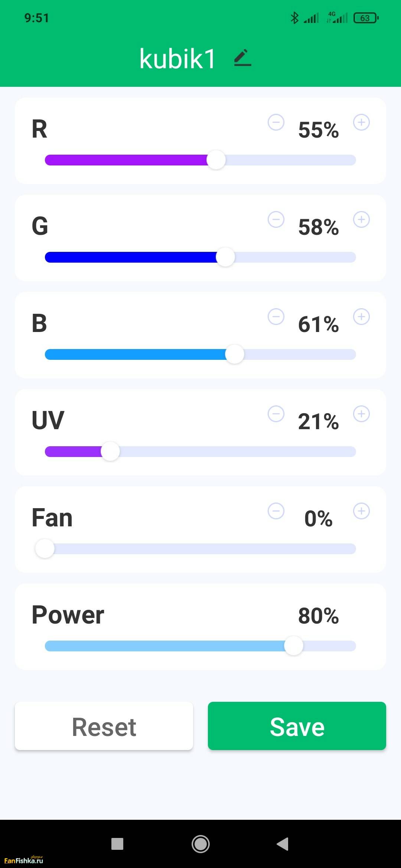401x868 pixels.
Task: Increase B channel with plus icon
Action: (x=361, y=317)
